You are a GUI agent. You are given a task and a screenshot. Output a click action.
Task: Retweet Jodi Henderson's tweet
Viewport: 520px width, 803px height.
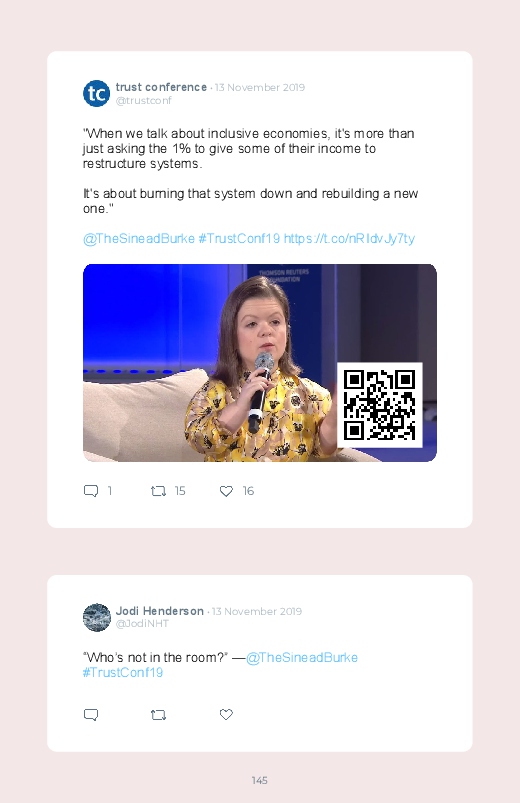[158, 714]
